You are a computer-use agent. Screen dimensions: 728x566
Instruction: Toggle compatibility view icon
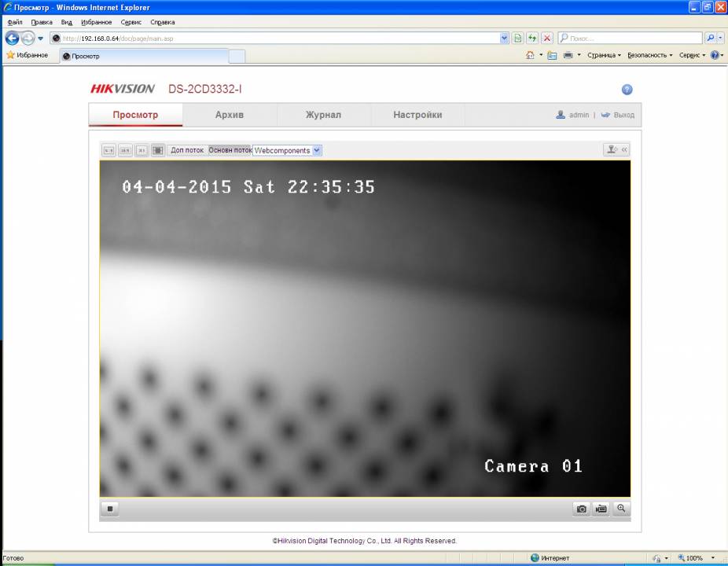(517, 39)
